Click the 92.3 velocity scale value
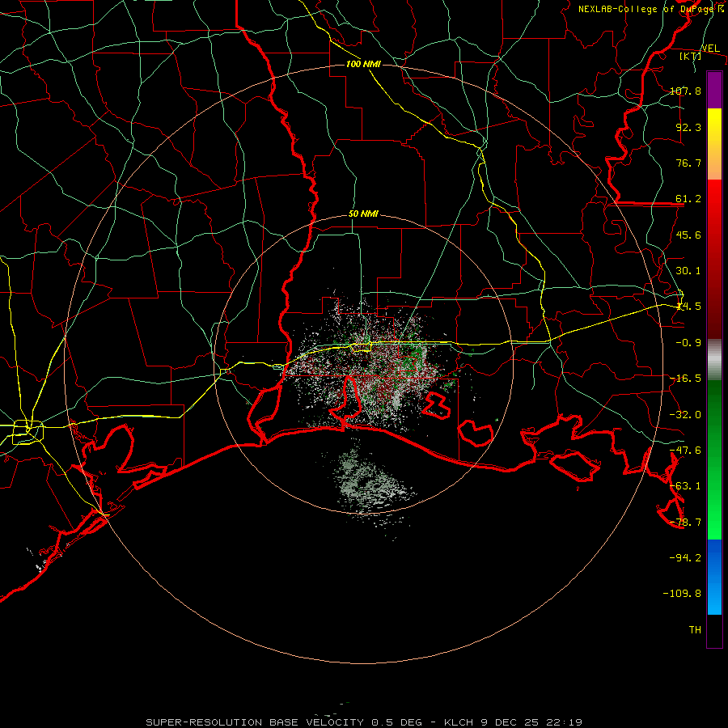This screenshot has height=728, width=728. tap(688, 127)
